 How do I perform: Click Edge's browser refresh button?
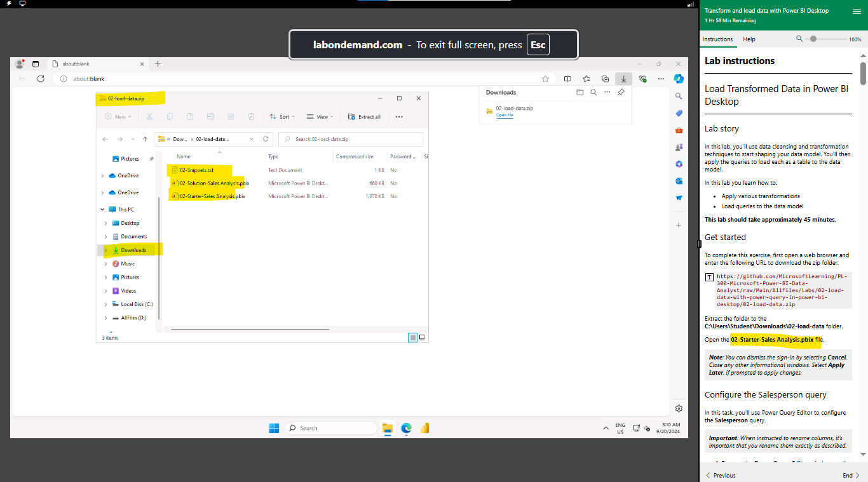tap(41, 79)
